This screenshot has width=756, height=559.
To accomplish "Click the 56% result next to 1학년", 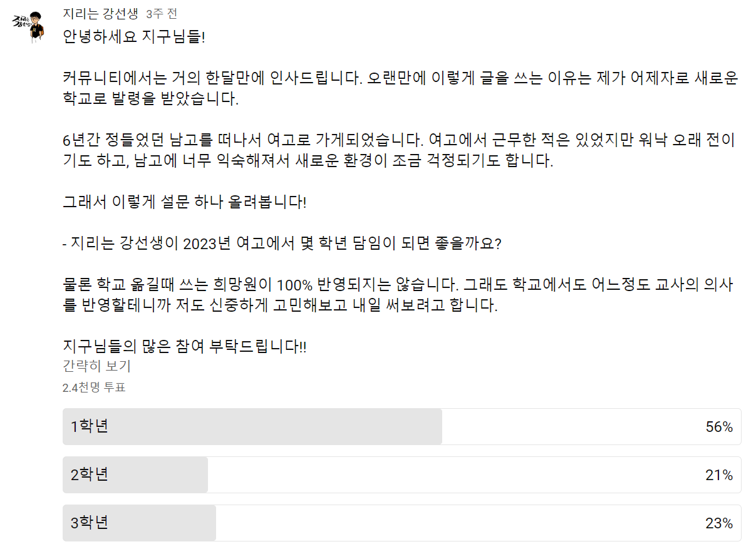I will point(720,425).
